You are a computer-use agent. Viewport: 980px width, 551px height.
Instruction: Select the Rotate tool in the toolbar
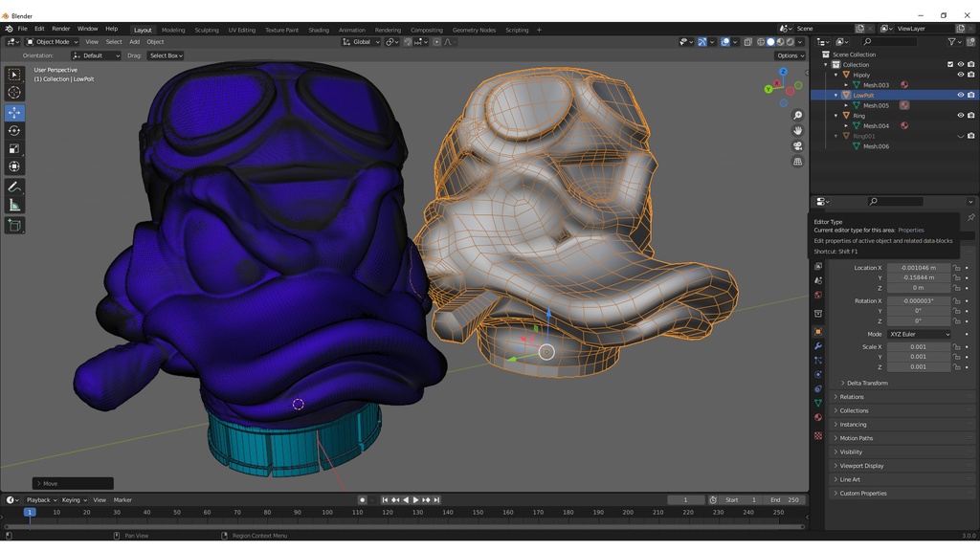[x=14, y=130]
